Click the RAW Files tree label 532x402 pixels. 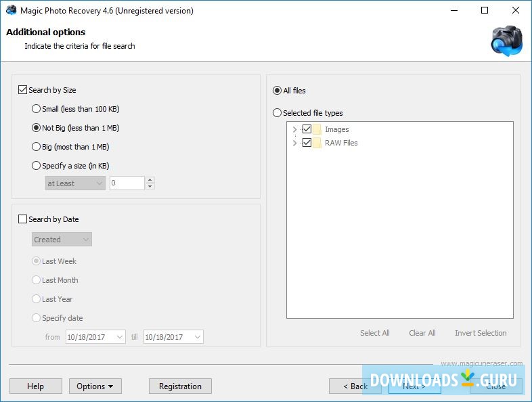[341, 143]
